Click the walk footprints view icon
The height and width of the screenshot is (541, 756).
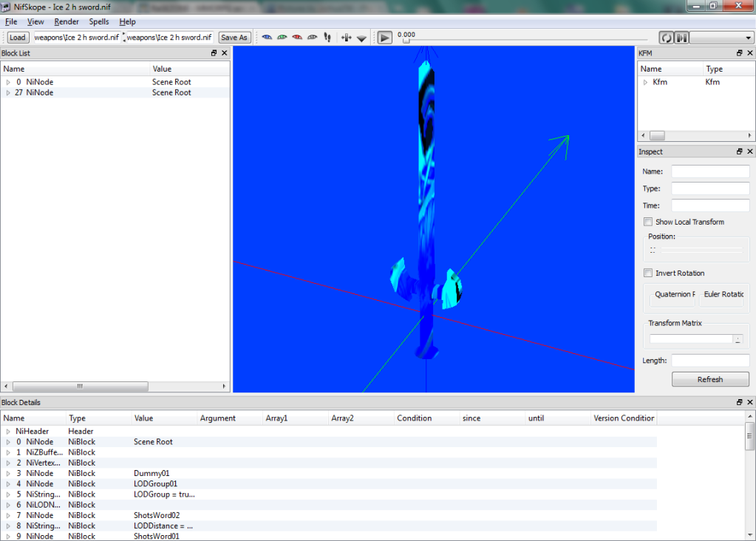pos(327,37)
